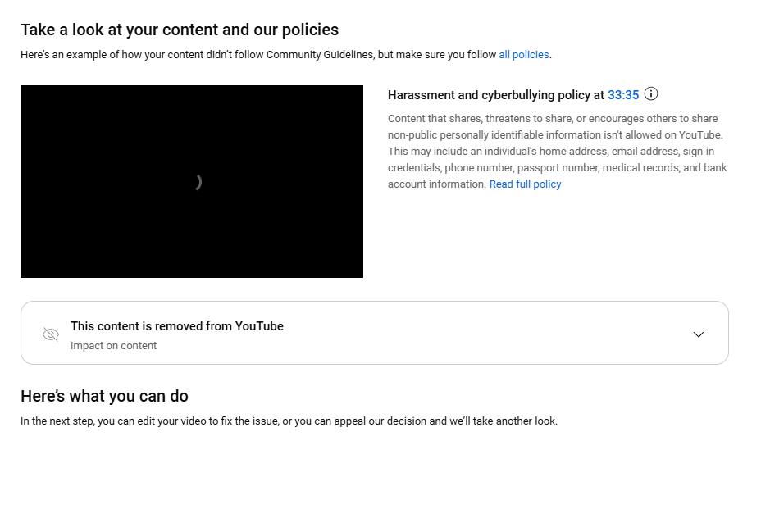The image size is (761, 532).
Task: Click the loading spinner in the video
Action: coord(198,182)
